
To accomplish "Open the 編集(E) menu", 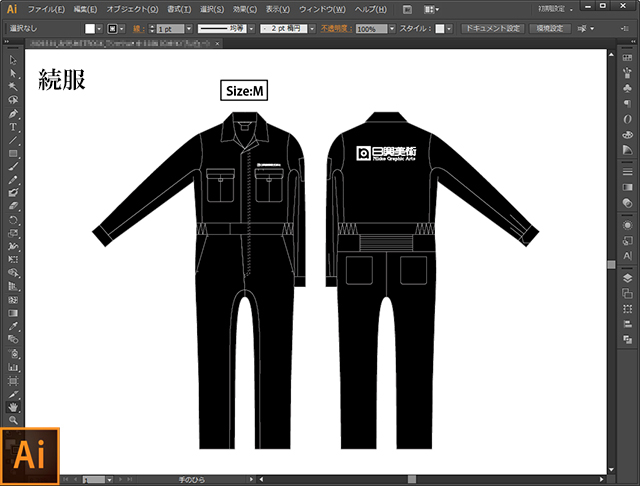I will point(85,9).
